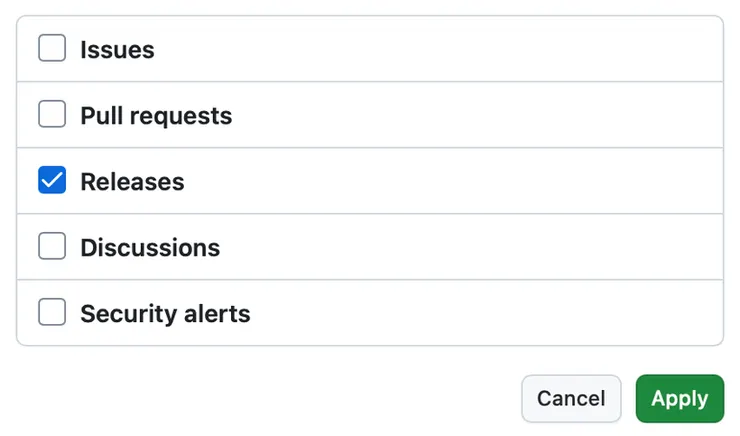The width and height of the screenshot is (740, 436).
Task: Click the Issues label text
Action: (x=117, y=50)
